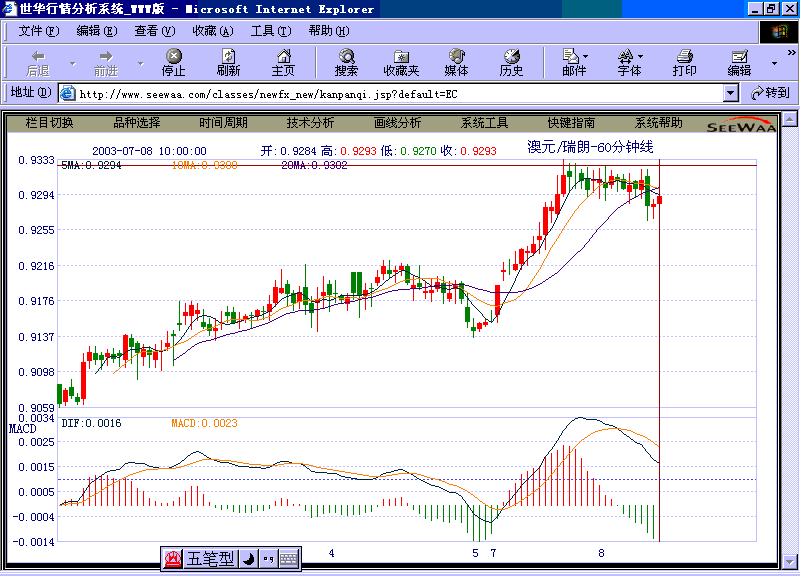Stop loading with the 停止 icon

[x=173, y=63]
